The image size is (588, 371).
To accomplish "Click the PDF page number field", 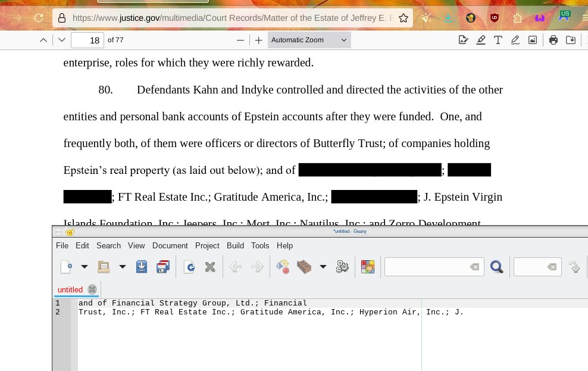I will [87, 40].
